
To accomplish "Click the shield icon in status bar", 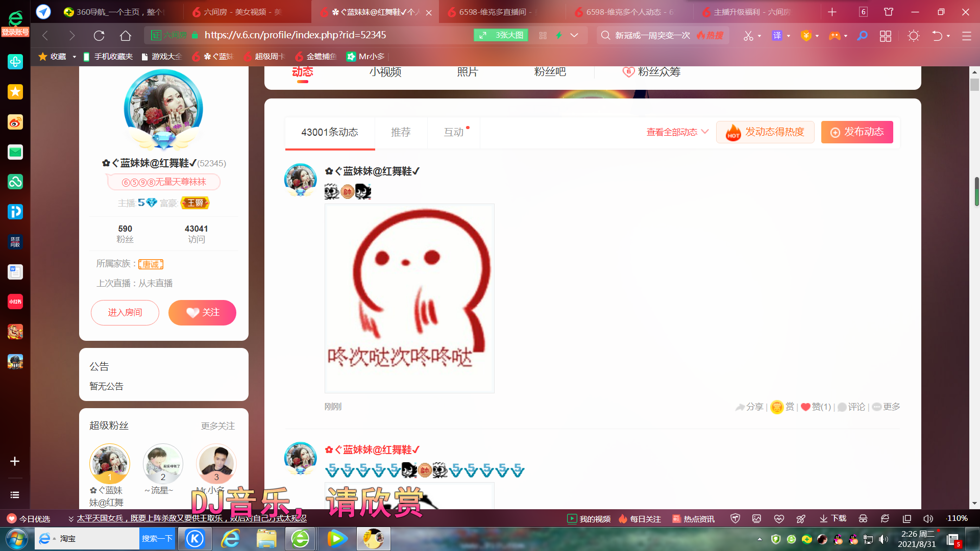I will [736, 518].
